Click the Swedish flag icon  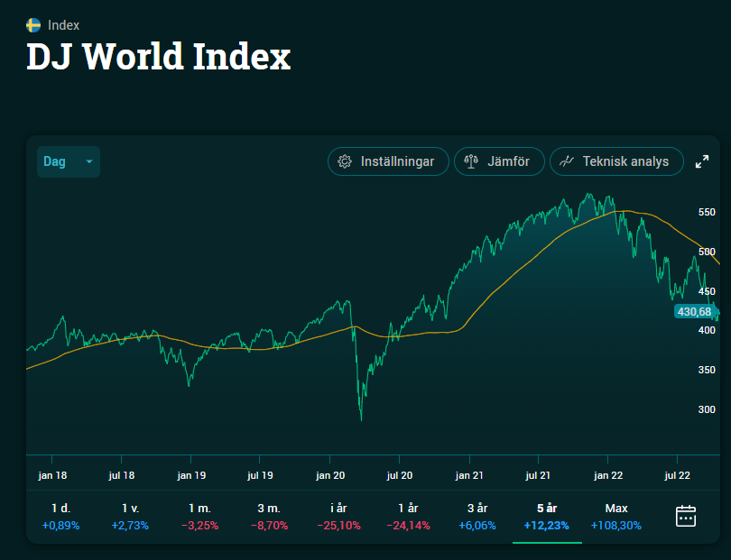33,25
